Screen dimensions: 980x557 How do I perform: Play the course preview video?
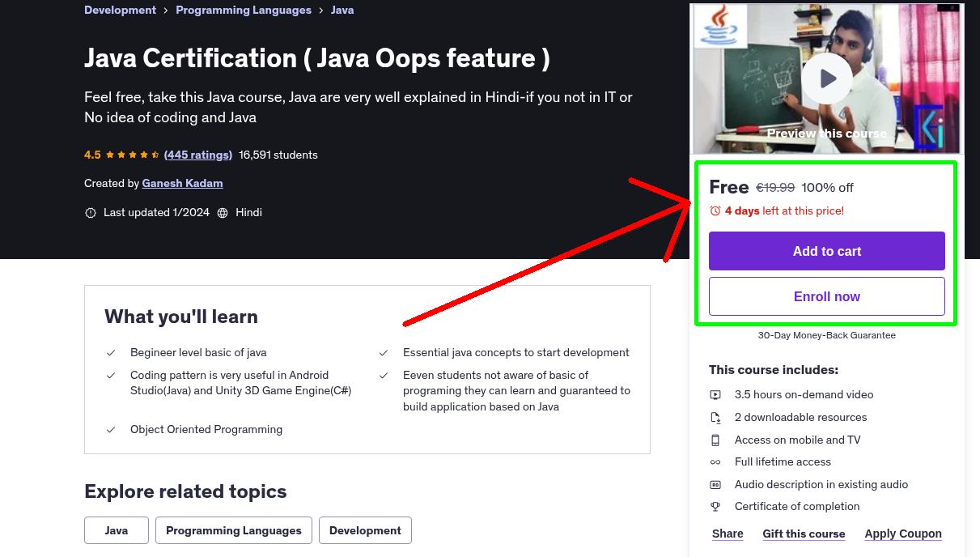click(826, 78)
